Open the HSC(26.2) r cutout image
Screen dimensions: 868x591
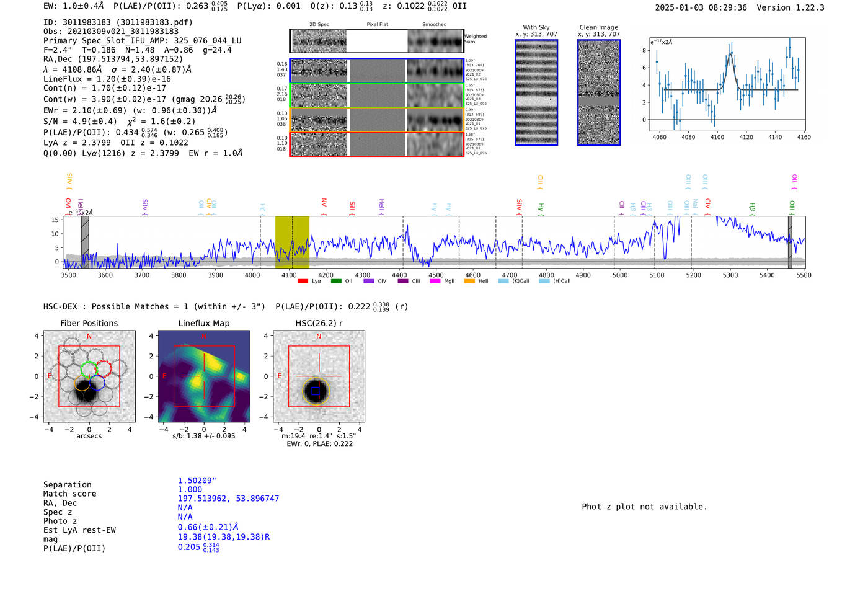[319, 376]
